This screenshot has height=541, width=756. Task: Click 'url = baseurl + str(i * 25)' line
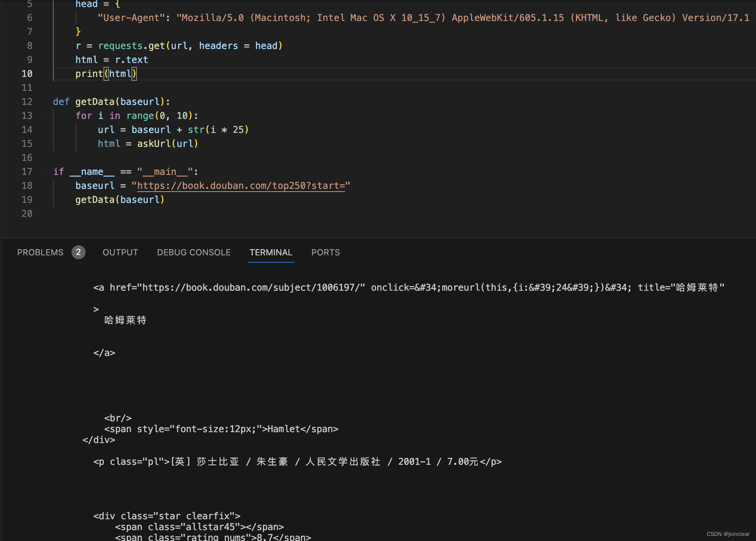pos(173,130)
